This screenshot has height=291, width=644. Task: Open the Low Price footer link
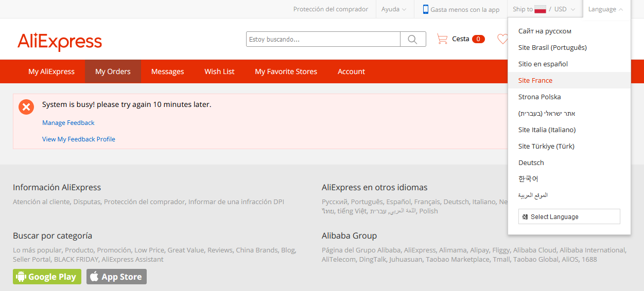149,250
